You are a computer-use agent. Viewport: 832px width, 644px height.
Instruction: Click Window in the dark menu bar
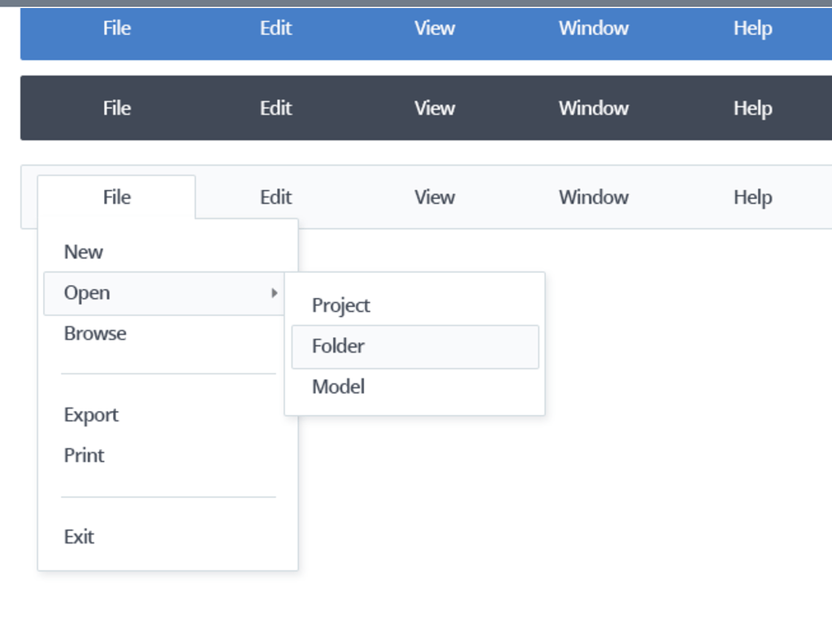pyautogui.click(x=593, y=107)
